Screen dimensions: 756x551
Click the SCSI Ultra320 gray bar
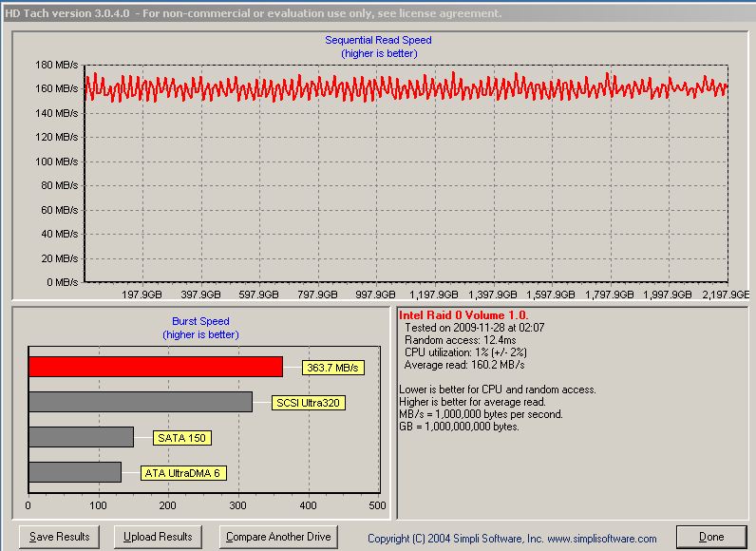[141, 402]
